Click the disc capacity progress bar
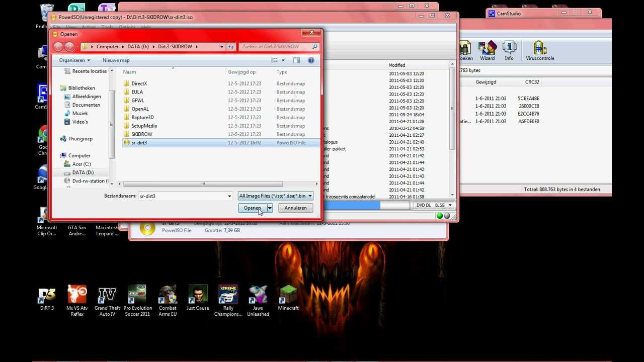Viewport: 644px width, 362px height. click(x=367, y=205)
